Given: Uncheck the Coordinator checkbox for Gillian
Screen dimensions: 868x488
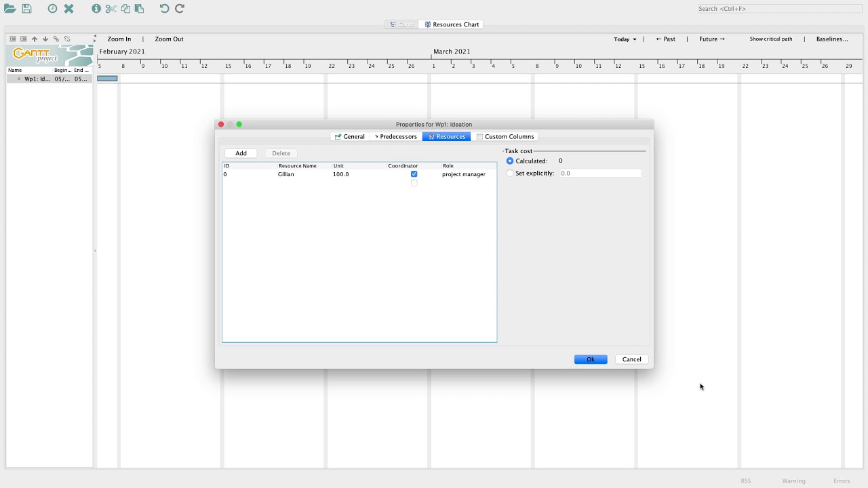Looking at the screenshot, I should (x=414, y=174).
